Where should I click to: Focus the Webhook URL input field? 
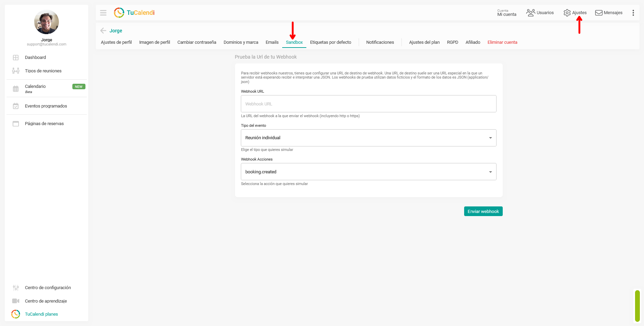point(368,104)
